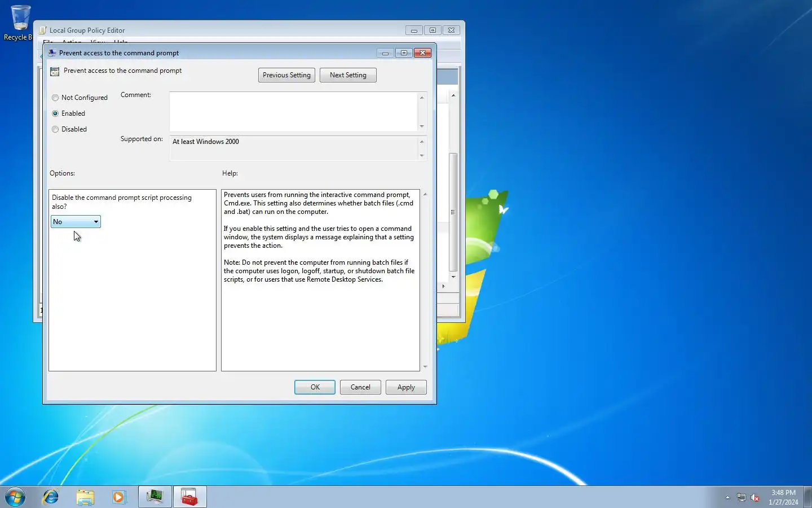
Task: Click the Local Group Policy Editor window icon
Action: pyautogui.click(x=42, y=30)
